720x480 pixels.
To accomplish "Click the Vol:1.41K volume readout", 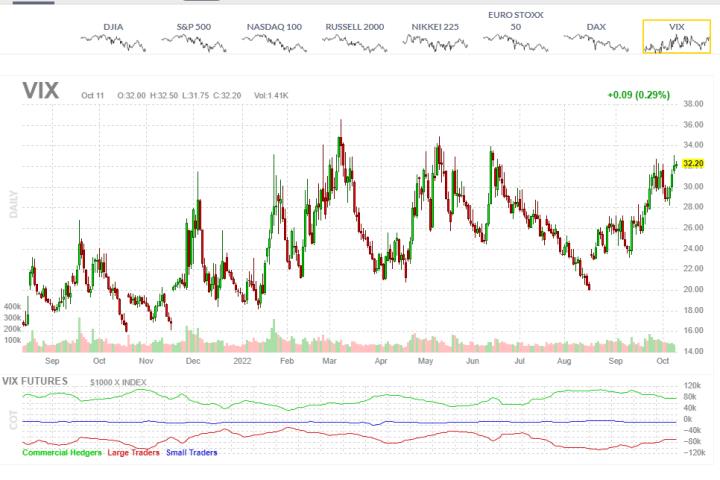I will pos(269,95).
